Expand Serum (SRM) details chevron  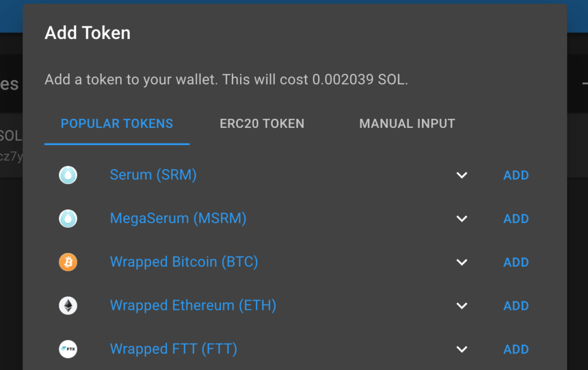pyautogui.click(x=462, y=175)
